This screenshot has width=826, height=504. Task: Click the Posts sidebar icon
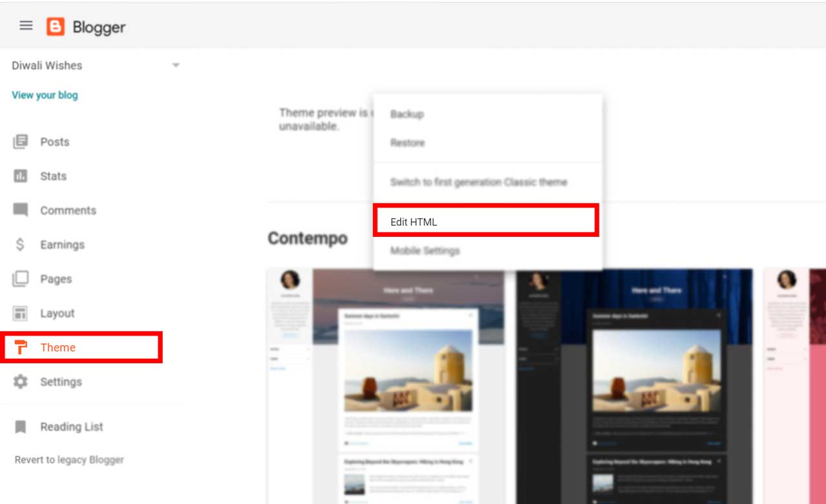coord(21,141)
